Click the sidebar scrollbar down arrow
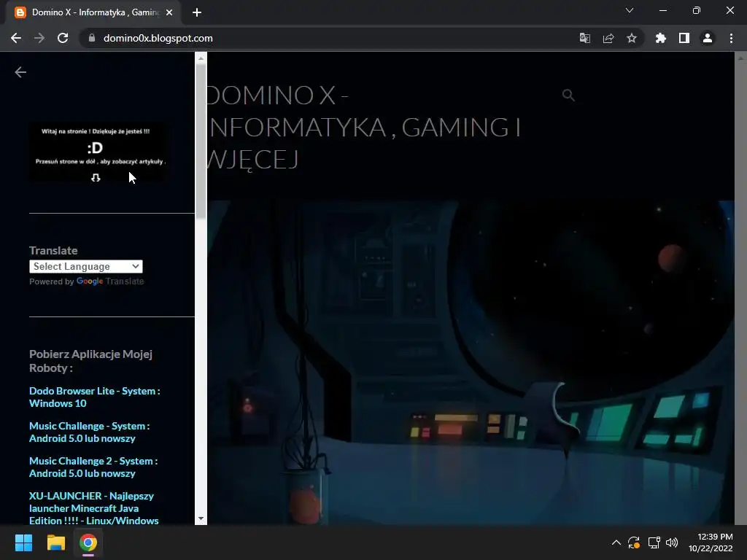The image size is (747, 560). (201, 518)
